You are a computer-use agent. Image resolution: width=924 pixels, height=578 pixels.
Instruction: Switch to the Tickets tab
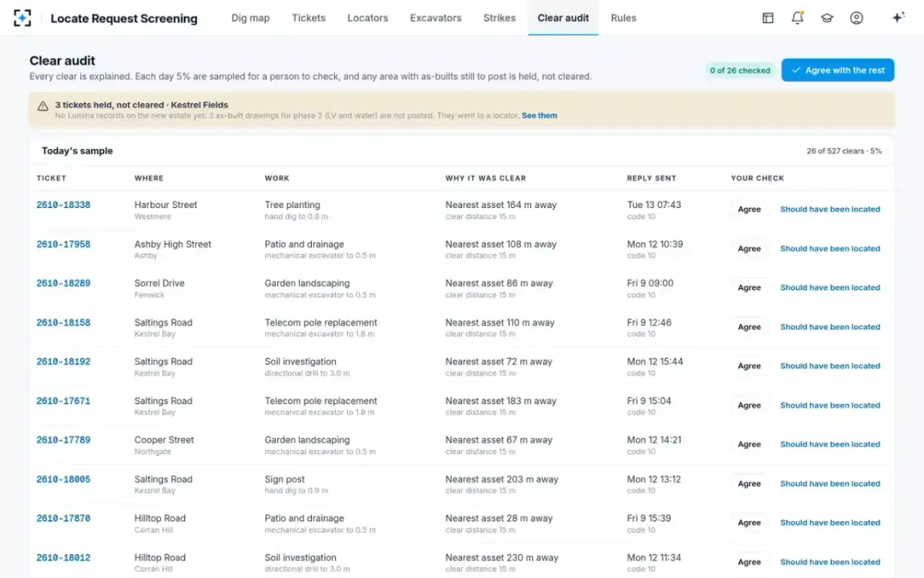pyautogui.click(x=309, y=18)
